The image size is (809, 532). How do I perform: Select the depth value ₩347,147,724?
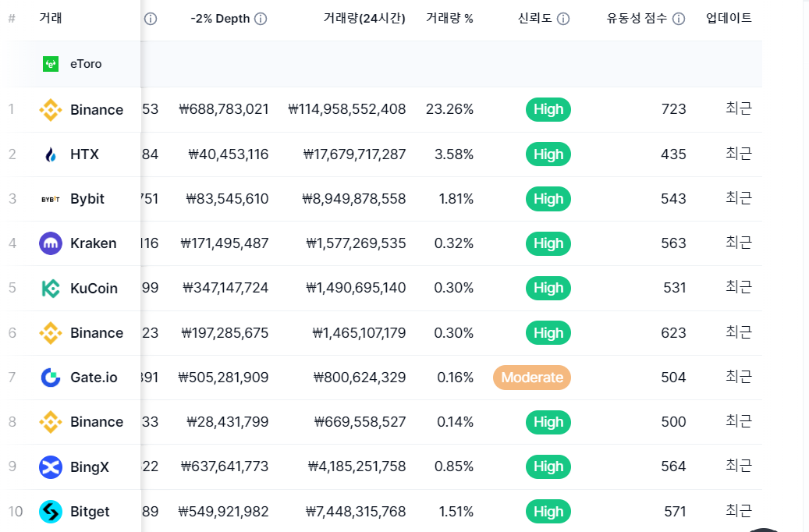(225, 288)
